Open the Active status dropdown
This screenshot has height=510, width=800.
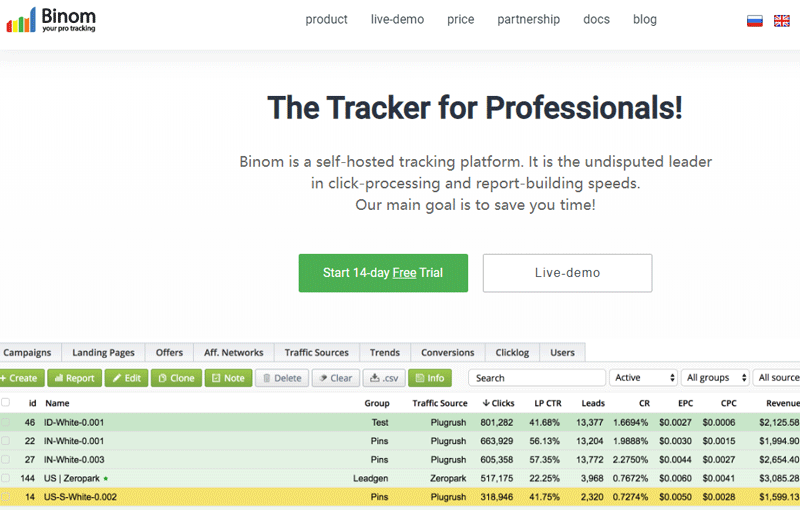coord(644,378)
